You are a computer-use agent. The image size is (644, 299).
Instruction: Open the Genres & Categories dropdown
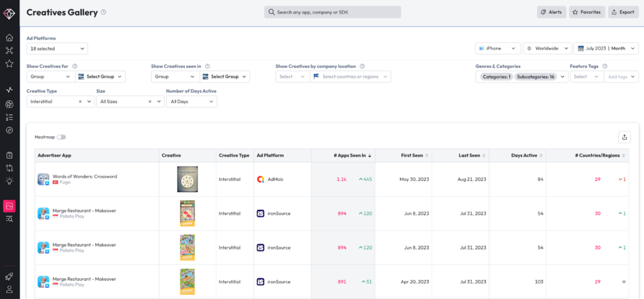(521, 77)
